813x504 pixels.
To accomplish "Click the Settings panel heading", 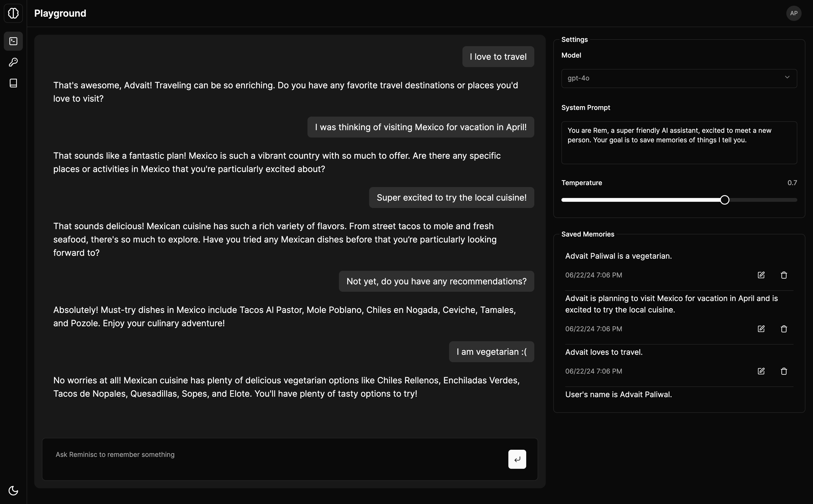I will click(574, 39).
